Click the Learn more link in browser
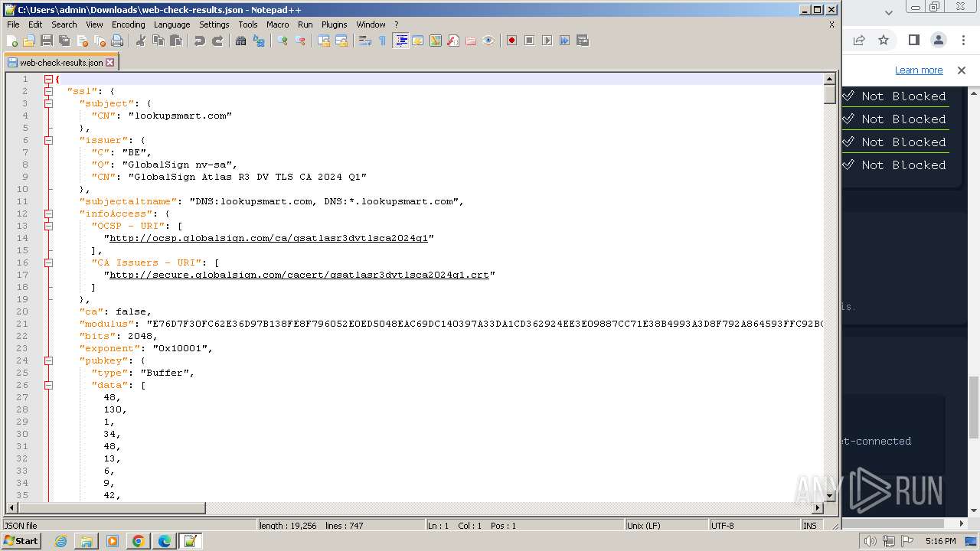980x551 pixels. [919, 70]
